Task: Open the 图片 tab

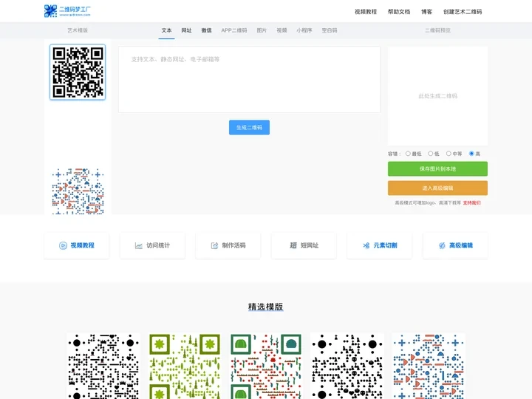Action: click(x=262, y=30)
